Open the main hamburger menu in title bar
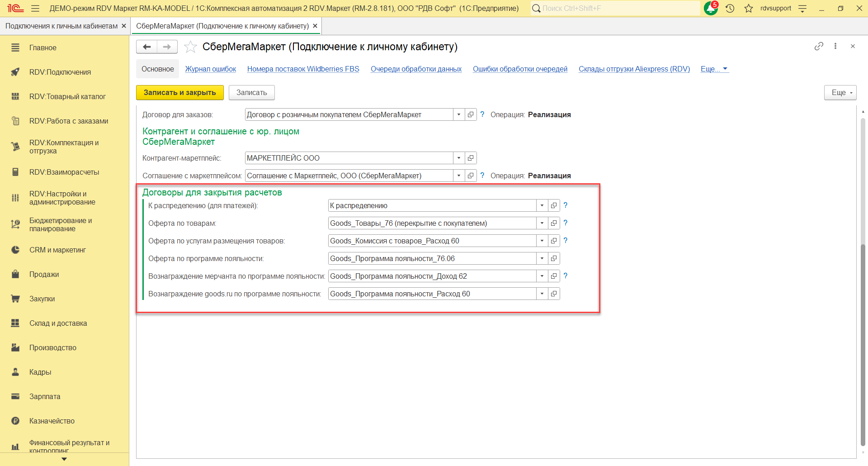Image resolution: width=868 pixels, height=466 pixels. click(35, 9)
